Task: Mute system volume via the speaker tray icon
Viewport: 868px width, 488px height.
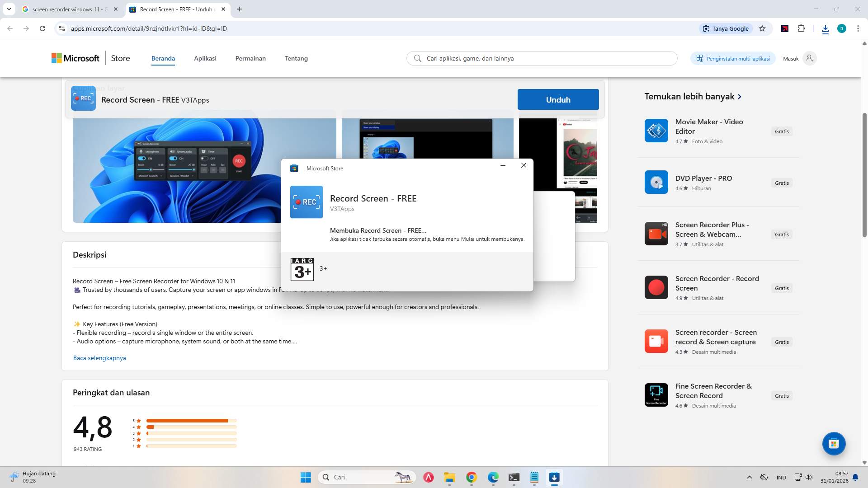Action: tap(809, 477)
